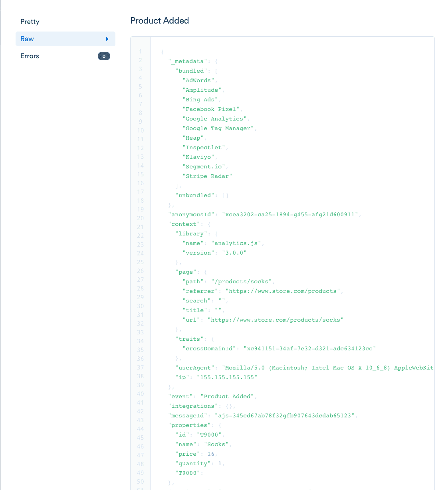448x490 pixels.
Task: Click the Errors count badge showing 0
Action: (x=104, y=56)
